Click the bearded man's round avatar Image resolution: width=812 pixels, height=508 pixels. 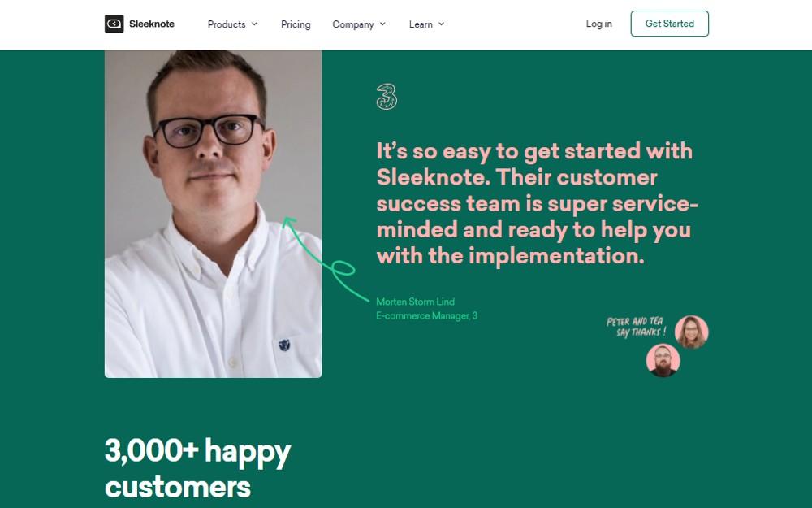(663, 360)
